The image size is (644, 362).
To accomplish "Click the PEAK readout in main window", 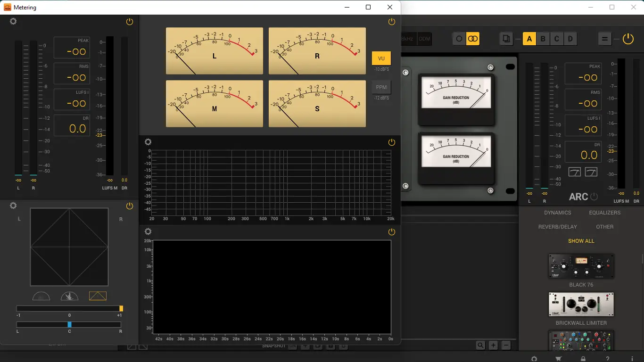I will (583, 74).
